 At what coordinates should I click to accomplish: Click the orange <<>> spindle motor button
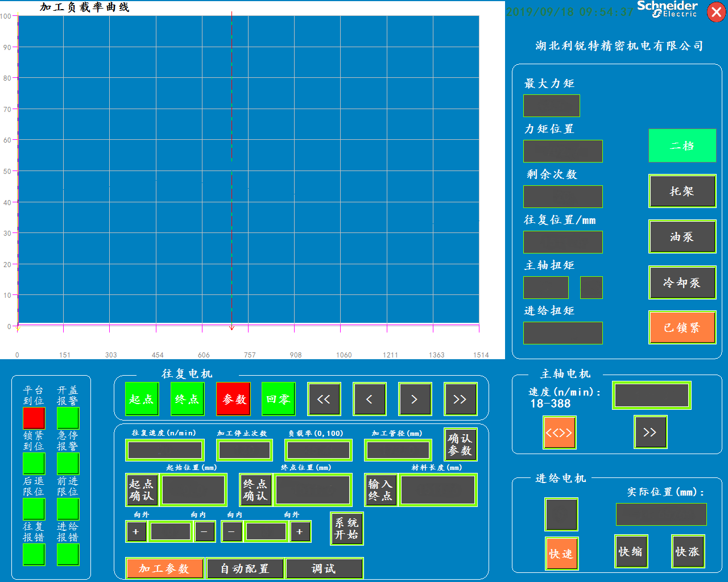pyautogui.click(x=559, y=433)
